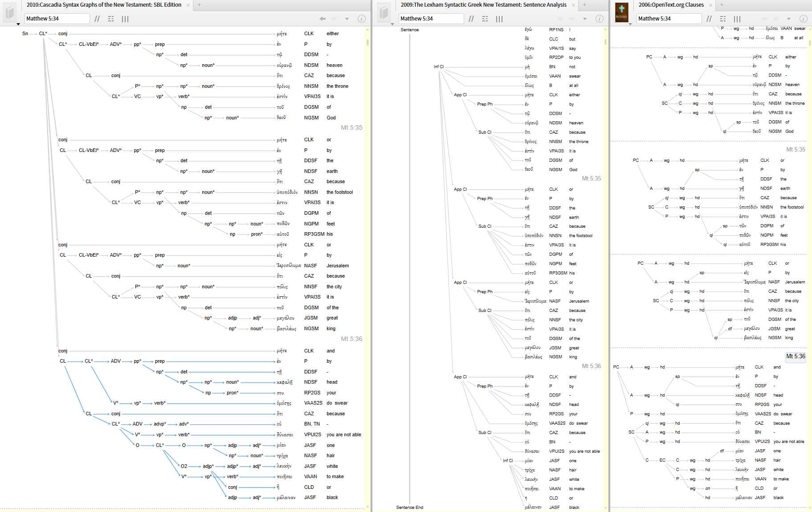
Task: Click the 'Sn' root node in Cascadia graph
Action: 25,33
